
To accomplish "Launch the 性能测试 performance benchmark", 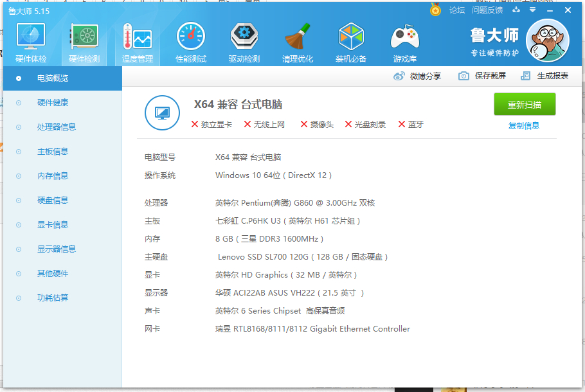I will 191,42.
